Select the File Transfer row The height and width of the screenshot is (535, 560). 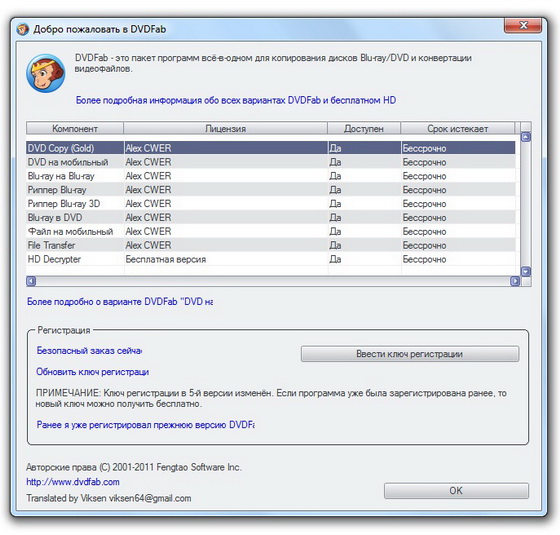click(x=270, y=245)
